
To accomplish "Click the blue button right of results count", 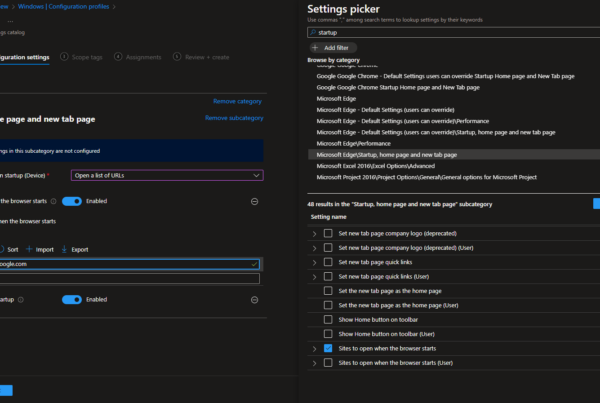I will pyautogui.click(x=597, y=204).
